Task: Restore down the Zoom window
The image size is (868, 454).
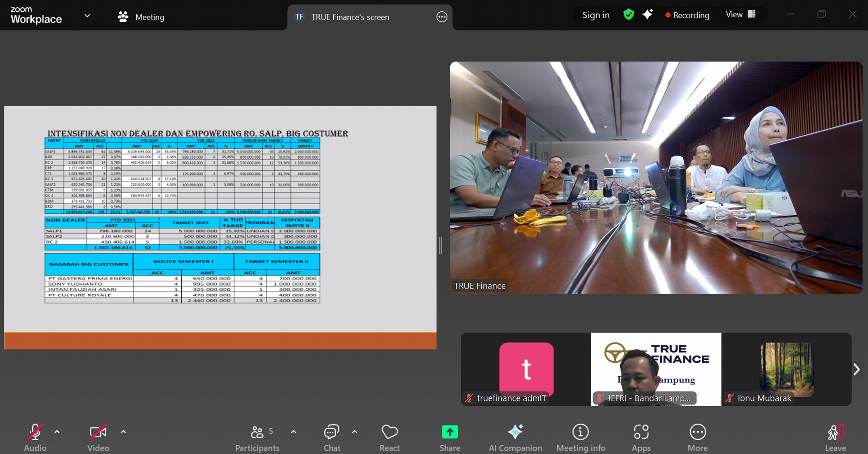Action: 822,14
